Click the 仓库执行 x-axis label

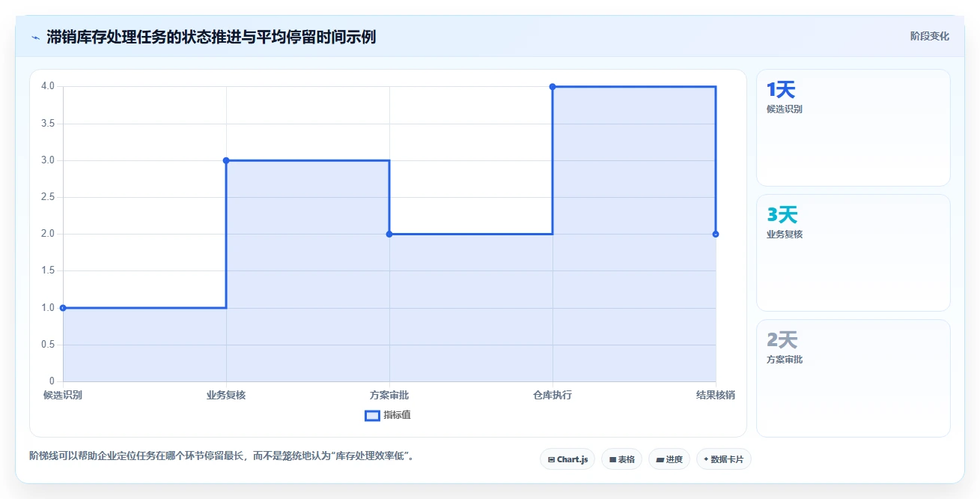pos(553,396)
